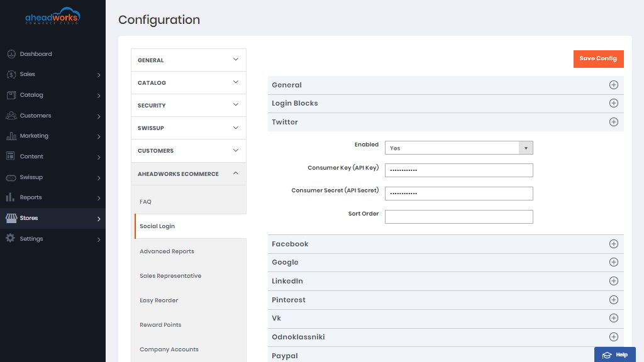644x362 pixels.
Task: Click the Aheadworks logo
Action: pos(53,16)
